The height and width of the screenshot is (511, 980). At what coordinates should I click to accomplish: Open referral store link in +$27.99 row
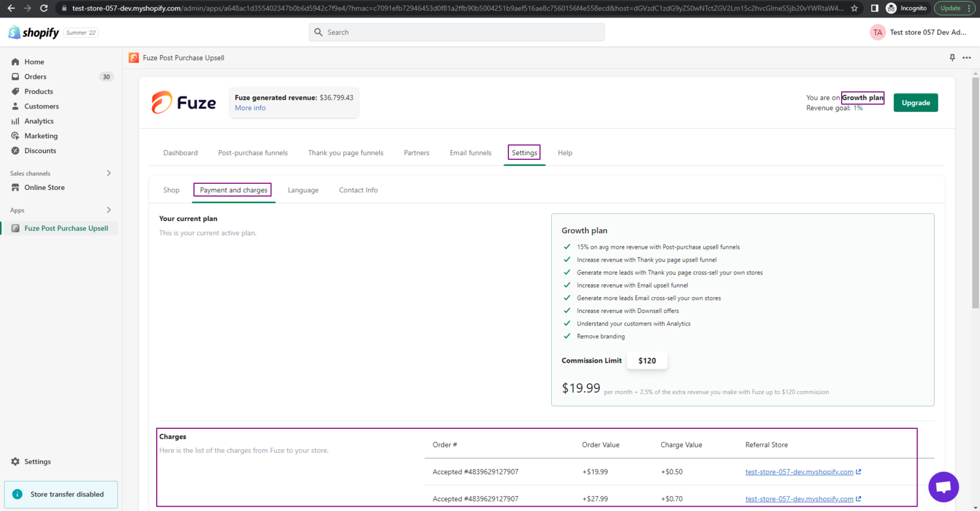(803, 499)
